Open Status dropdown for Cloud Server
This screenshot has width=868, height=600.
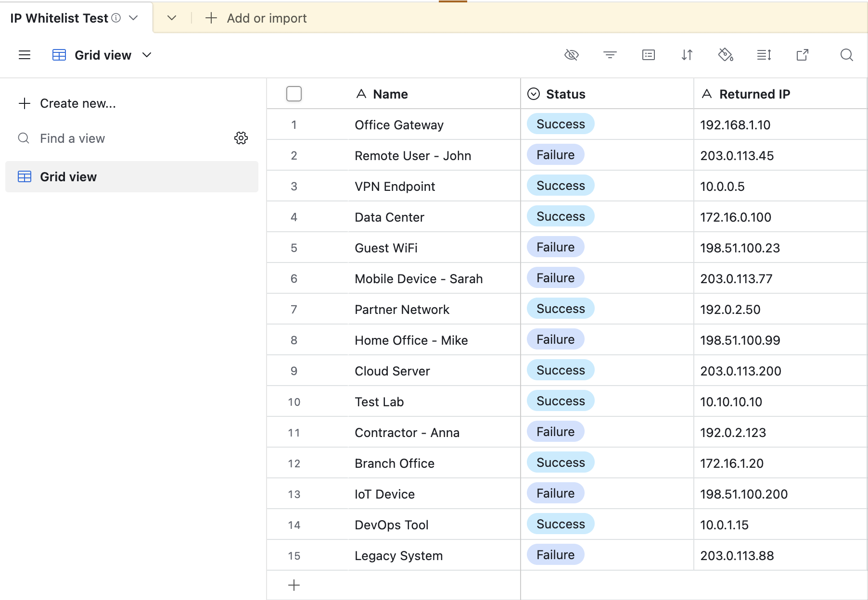pyautogui.click(x=607, y=370)
